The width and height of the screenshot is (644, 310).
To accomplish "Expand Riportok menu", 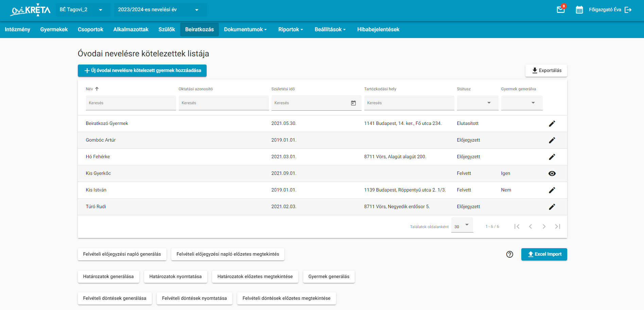I will click(291, 30).
